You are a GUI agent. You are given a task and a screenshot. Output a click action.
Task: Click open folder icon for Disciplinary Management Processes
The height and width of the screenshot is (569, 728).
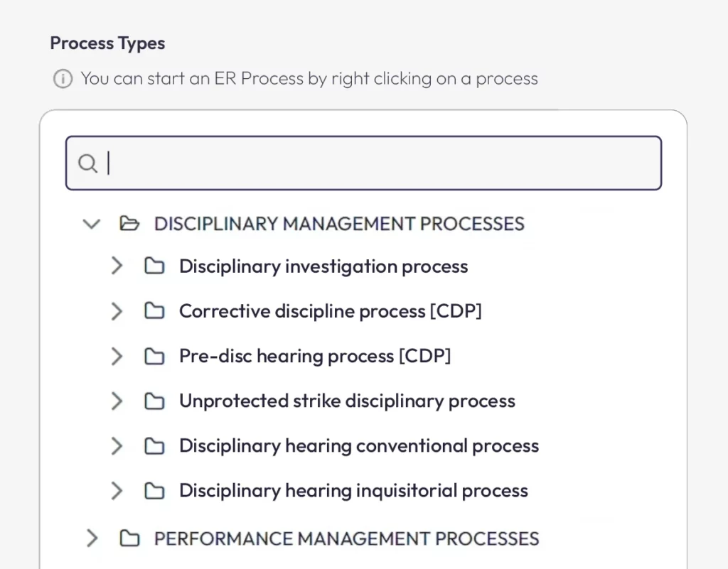[129, 224]
